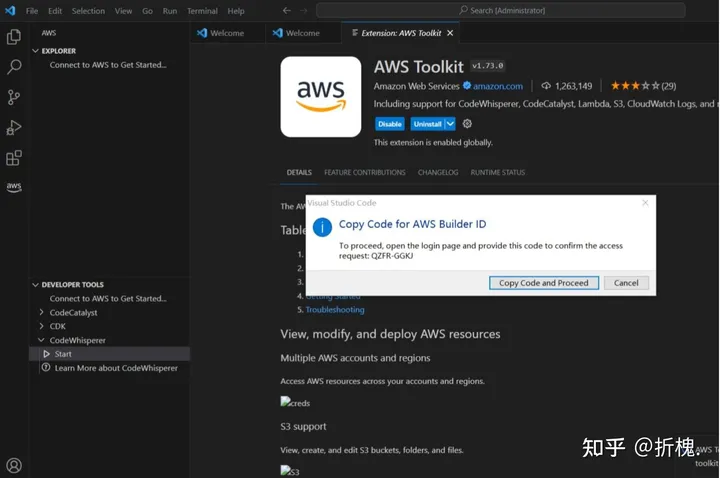Viewport: 720px width, 478px height.
Task: Open the Uninstall dropdown arrow
Action: (450, 124)
